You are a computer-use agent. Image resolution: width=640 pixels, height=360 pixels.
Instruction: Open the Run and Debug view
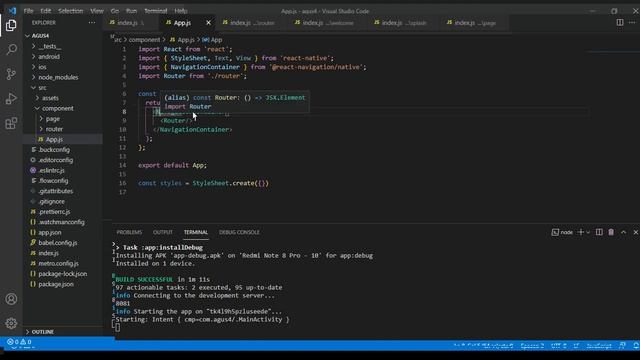coord(11,98)
